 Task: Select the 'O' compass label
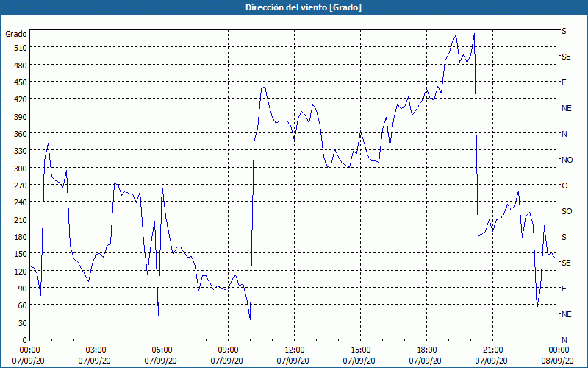pyautogui.click(x=564, y=185)
